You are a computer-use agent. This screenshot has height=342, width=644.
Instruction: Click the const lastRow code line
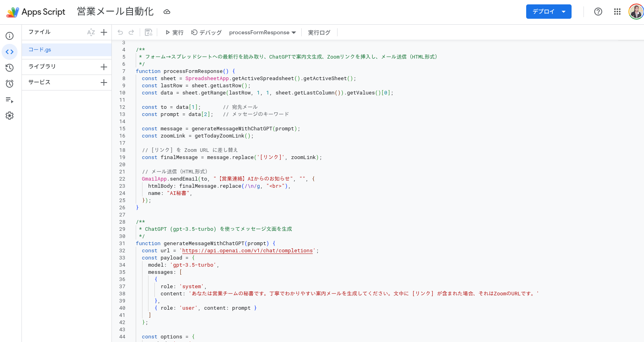(x=196, y=86)
